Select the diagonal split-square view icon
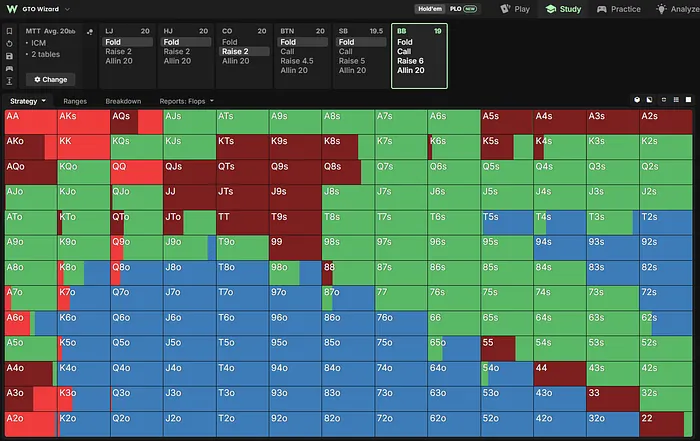 coord(650,100)
